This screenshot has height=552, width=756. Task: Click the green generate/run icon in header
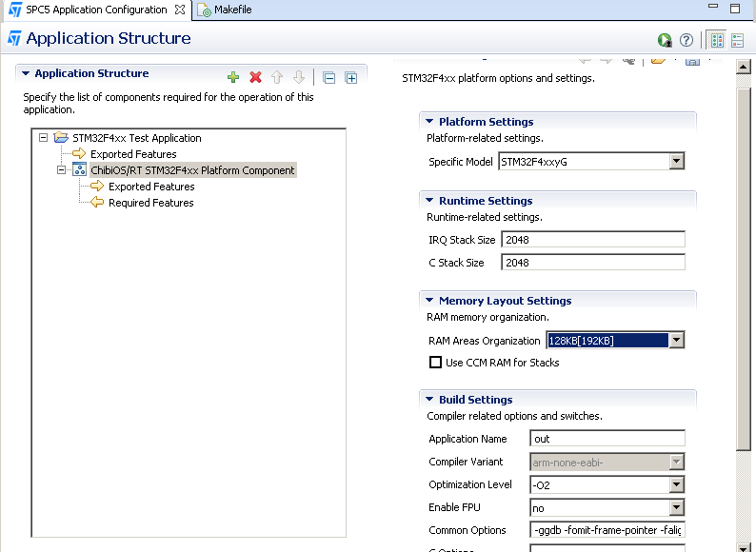coord(665,40)
